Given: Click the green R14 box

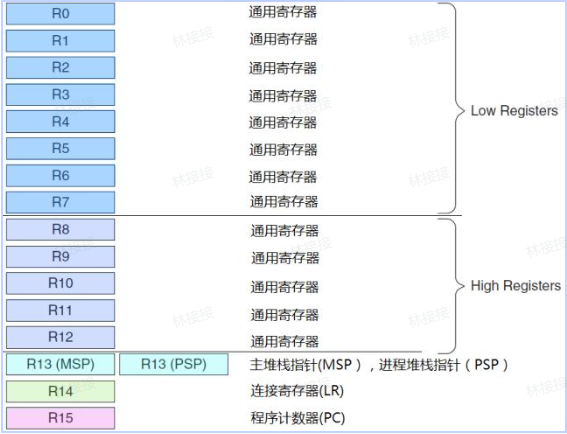Looking at the screenshot, I should (60, 391).
